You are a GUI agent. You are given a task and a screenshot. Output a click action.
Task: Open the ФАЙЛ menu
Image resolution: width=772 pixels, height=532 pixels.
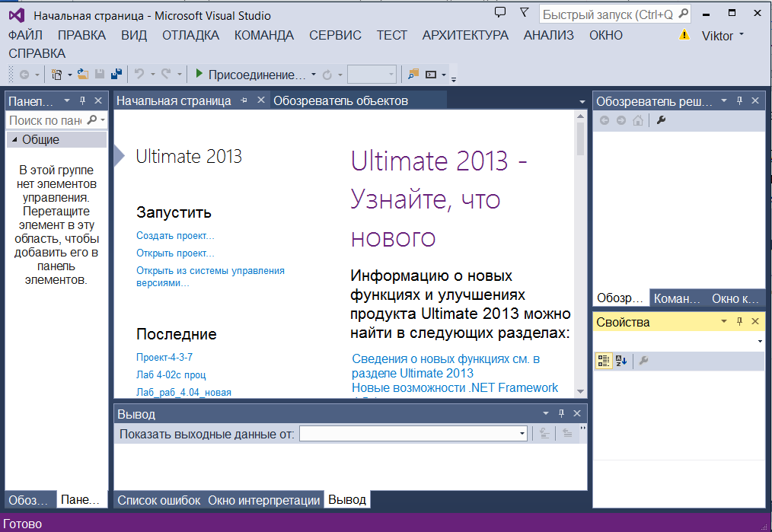(x=25, y=36)
